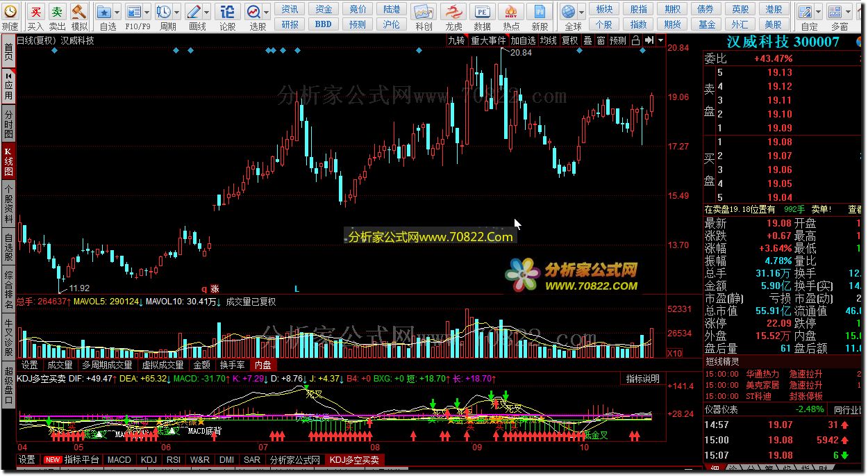This screenshot has height=476, width=868.
Task: Click the 叠 overlay button on chart toolbar
Action: pos(587,41)
